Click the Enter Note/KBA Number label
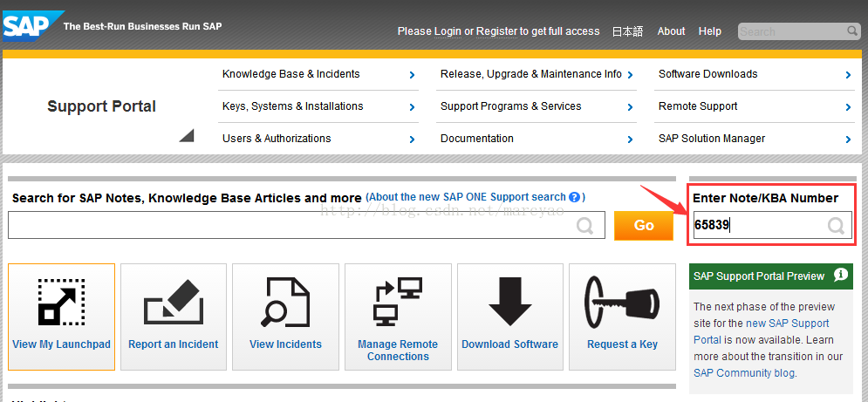Viewport: 868px width, 402px height. [x=766, y=198]
